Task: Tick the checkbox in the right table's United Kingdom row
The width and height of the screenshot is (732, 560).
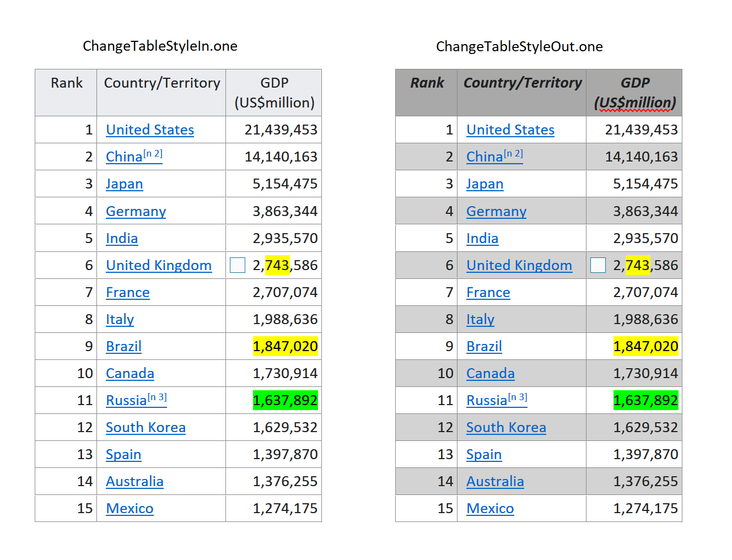Action: 598,265
